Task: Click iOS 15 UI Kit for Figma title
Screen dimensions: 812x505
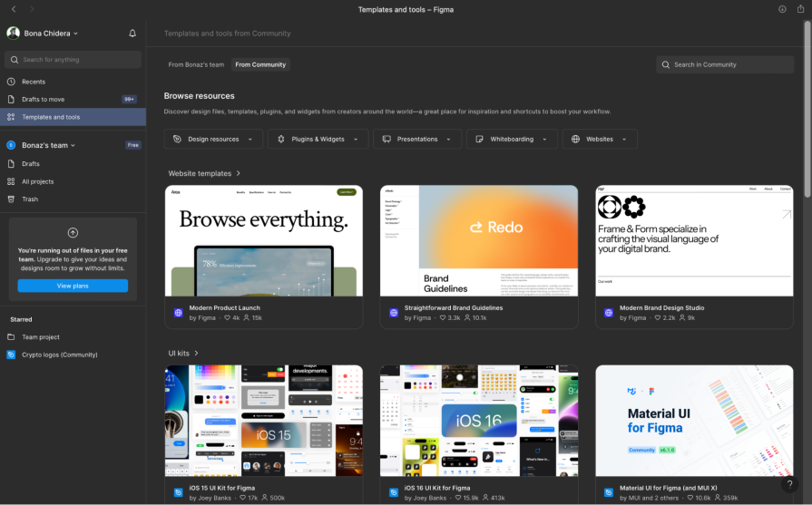Action: coord(221,488)
